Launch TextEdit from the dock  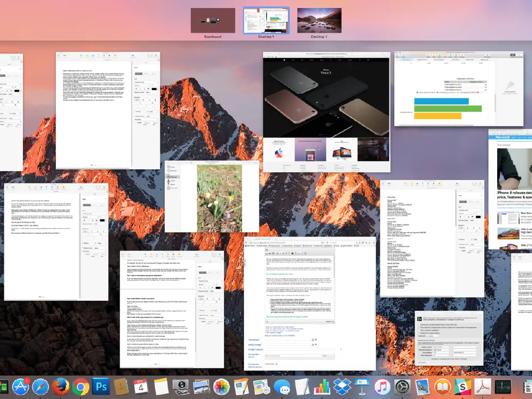tap(301, 387)
